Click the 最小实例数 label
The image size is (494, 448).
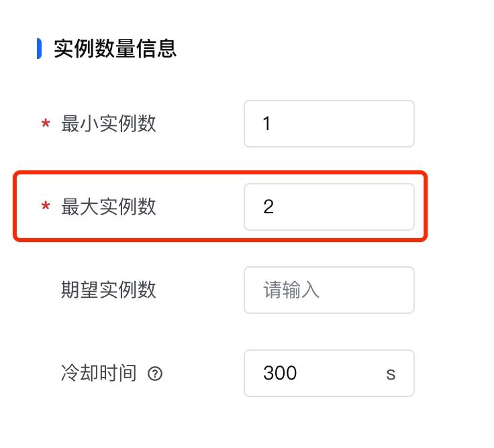[x=109, y=124]
